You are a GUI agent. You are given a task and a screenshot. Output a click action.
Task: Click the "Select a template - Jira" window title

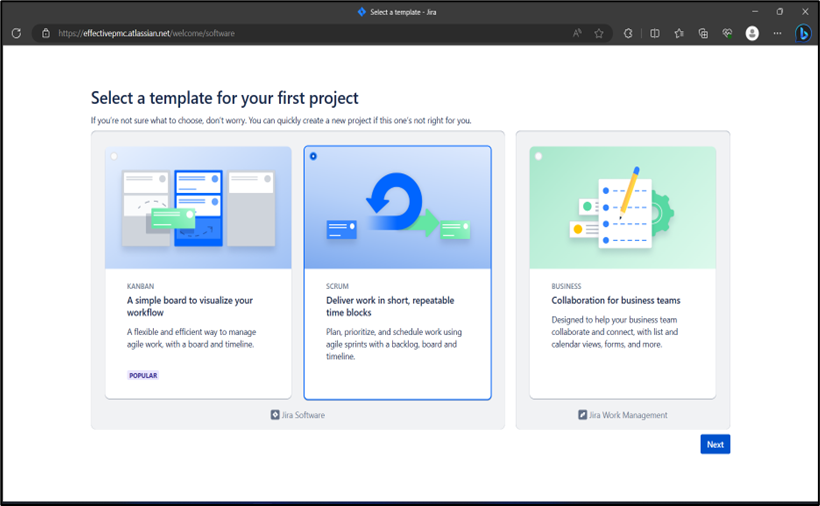pos(403,12)
